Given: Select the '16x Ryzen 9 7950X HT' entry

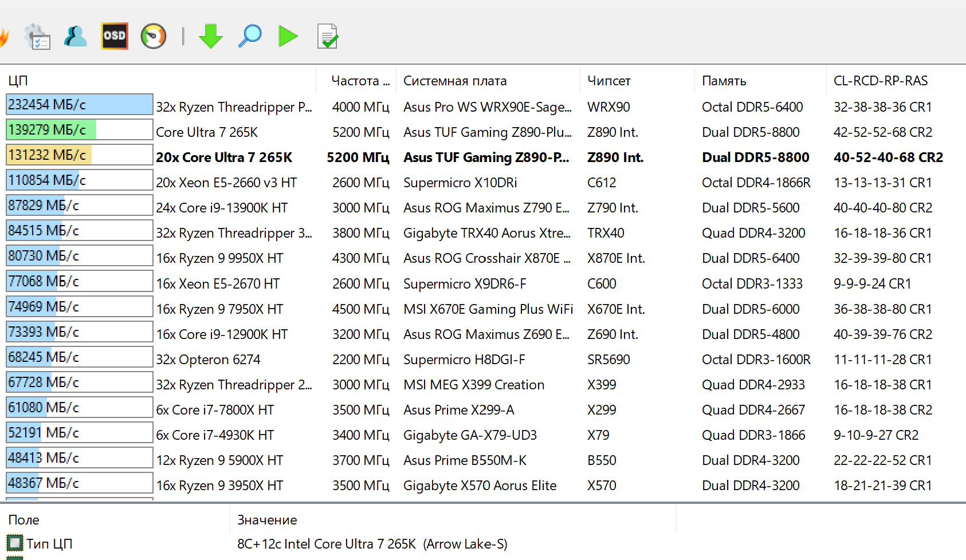Looking at the screenshot, I should (219, 309).
